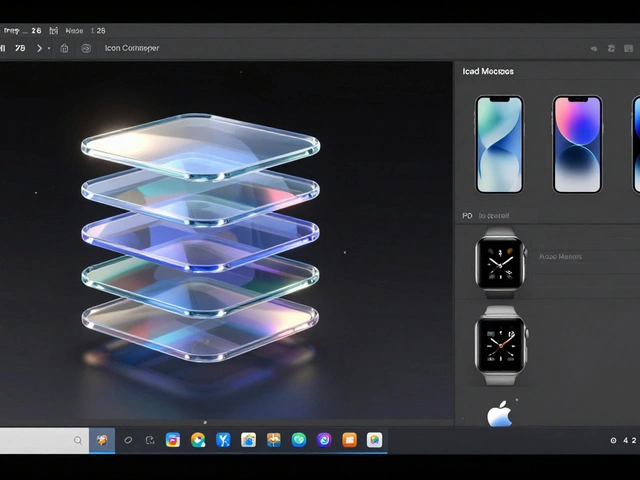
Task: Click the label beside the upper watch mockup
Action: pyautogui.click(x=560, y=257)
